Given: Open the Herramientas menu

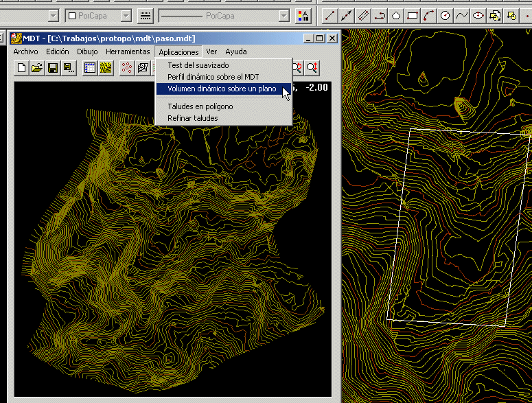Looking at the screenshot, I should tap(128, 51).
